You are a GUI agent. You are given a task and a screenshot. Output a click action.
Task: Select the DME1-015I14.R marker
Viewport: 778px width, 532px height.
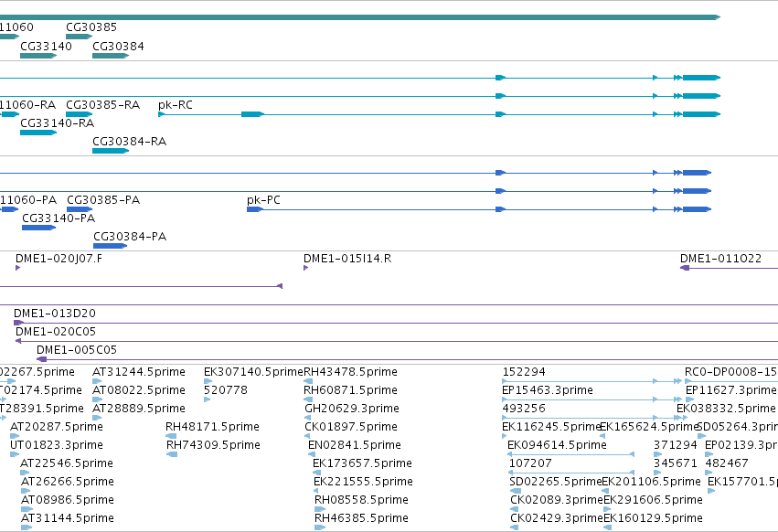click(x=305, y=268)
